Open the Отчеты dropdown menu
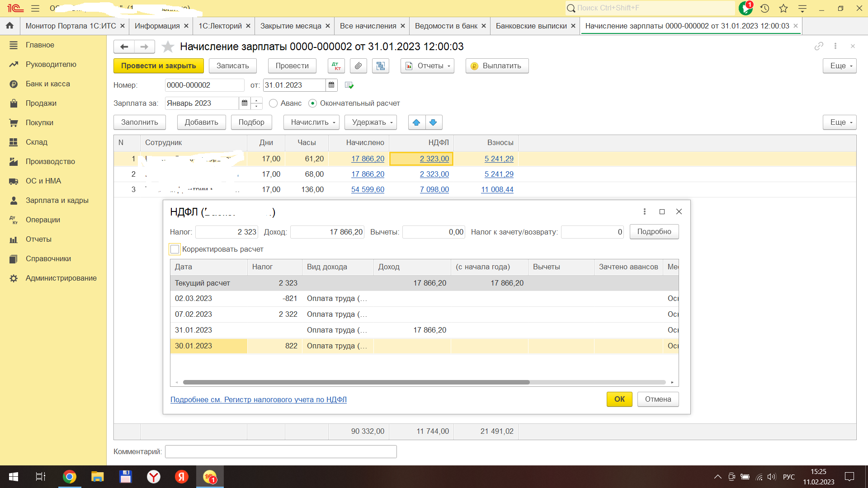Screen dimensions: 868x488 427,66
